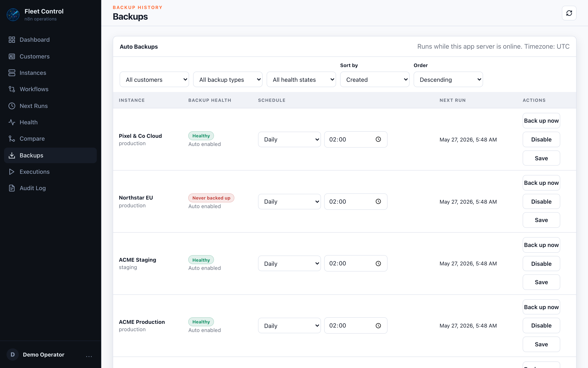588x368 pixels.
Task: Open time picker clock for Northstar EU
Action: (378, 202)
